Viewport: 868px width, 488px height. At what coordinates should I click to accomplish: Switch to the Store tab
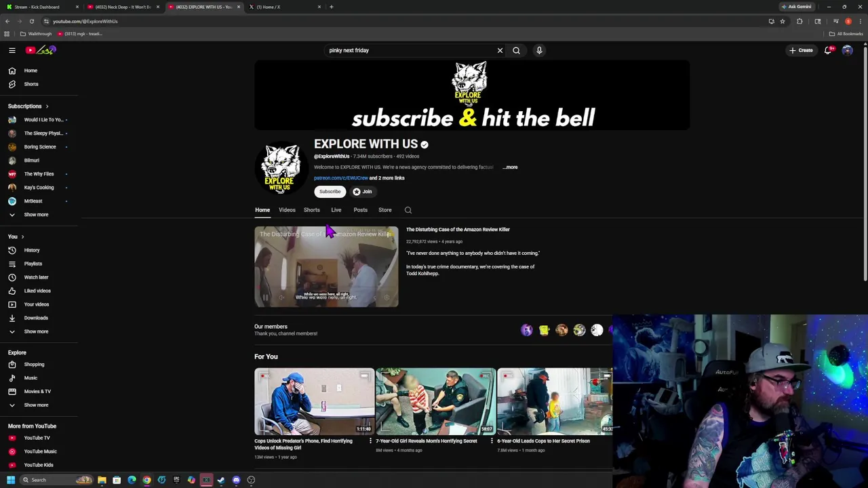click(x=384, y=210)
